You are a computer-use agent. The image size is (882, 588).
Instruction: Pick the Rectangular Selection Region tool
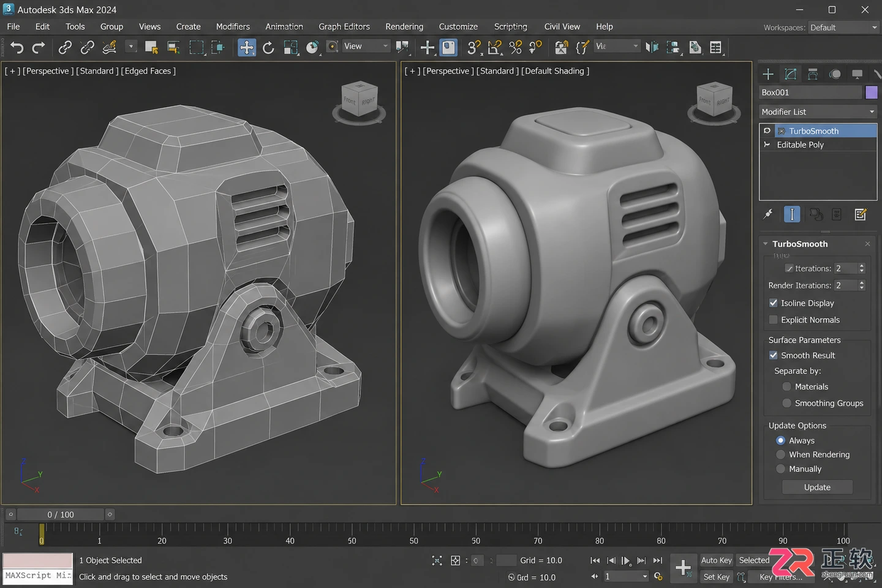point(197,47)
